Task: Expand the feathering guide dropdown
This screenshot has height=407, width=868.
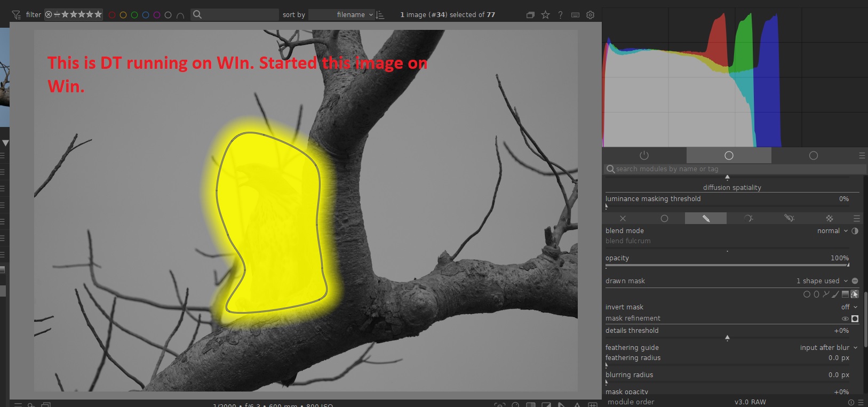Action: click(x=828, y=348)
